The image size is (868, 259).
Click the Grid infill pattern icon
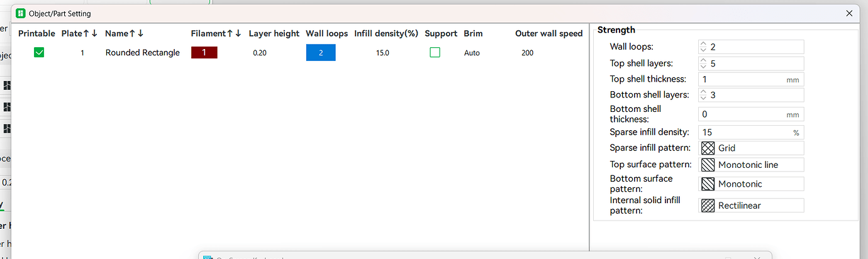pos(708,148)
